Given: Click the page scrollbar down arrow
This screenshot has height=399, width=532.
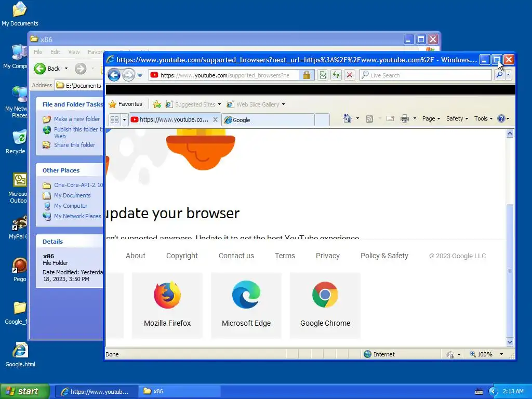Looking at the screenshot, I should [510, 342].
